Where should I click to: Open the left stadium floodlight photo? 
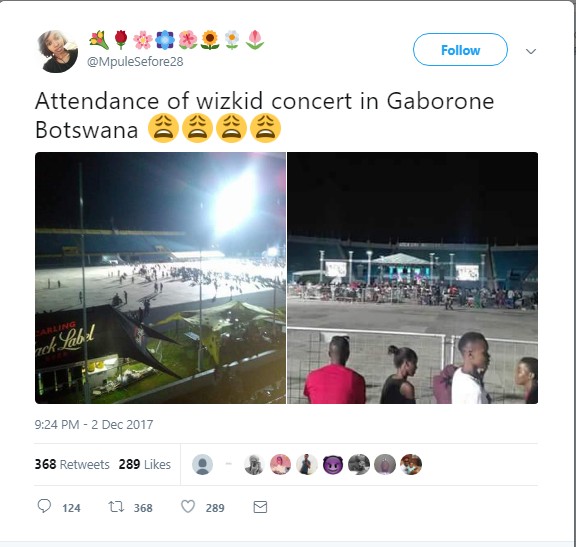coord(161,278)
